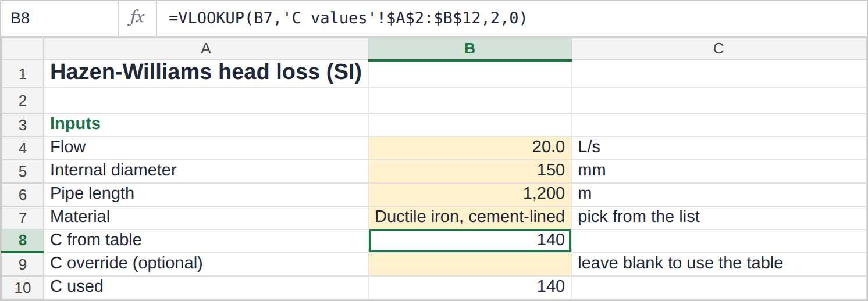Click 'leave blank to use the table' note
The width and height of the screenshot is (868, 301).
coord(718,264)
